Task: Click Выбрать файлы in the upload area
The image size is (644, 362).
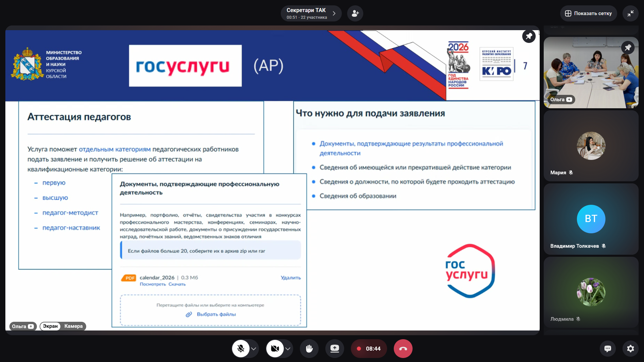Action: [x=216, y=314]
